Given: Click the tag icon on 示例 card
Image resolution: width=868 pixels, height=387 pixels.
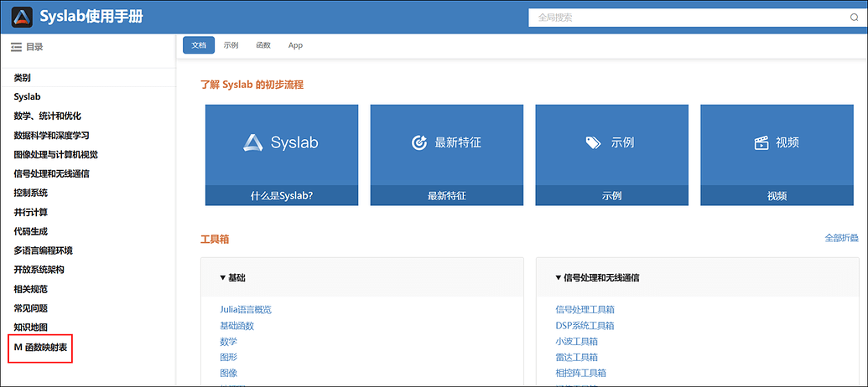Looking at the screenshot, I should 593,142.
